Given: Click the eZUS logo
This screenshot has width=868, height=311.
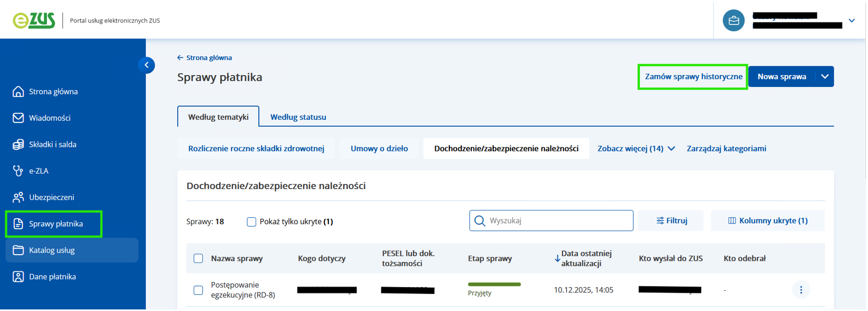Looking at the screenshot, I should pyautogui.click(x=34, y=20).
